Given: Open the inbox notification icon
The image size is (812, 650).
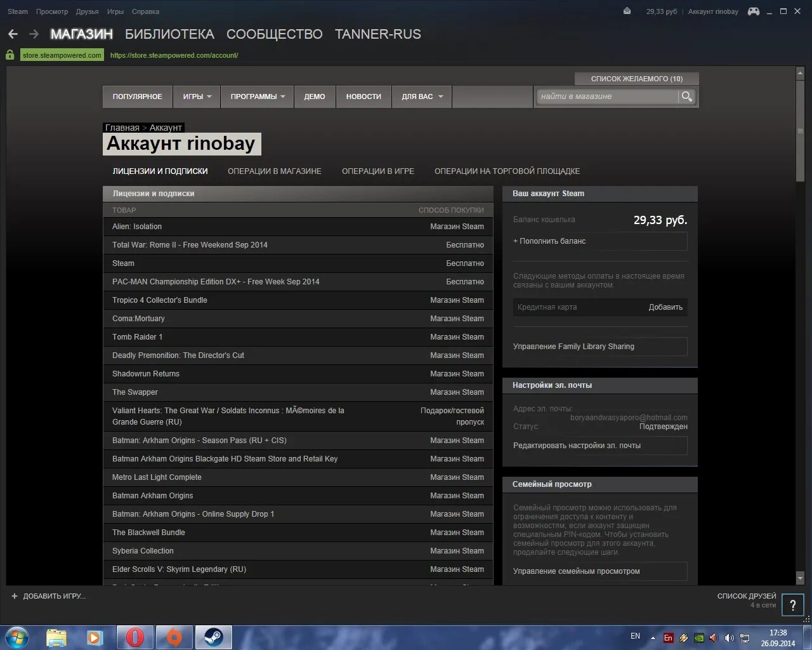Looking at the screenshot, I should [627, 11].
